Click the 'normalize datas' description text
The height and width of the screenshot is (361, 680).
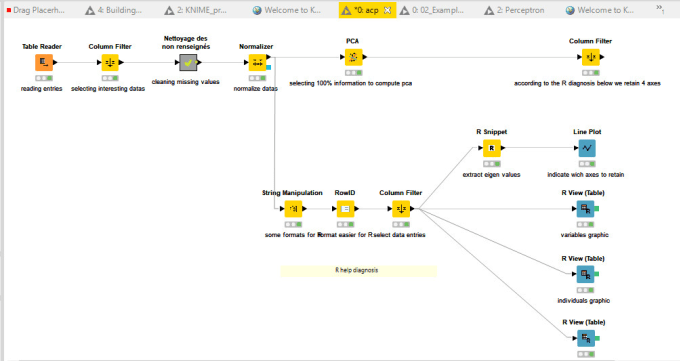tap(255, 89)
